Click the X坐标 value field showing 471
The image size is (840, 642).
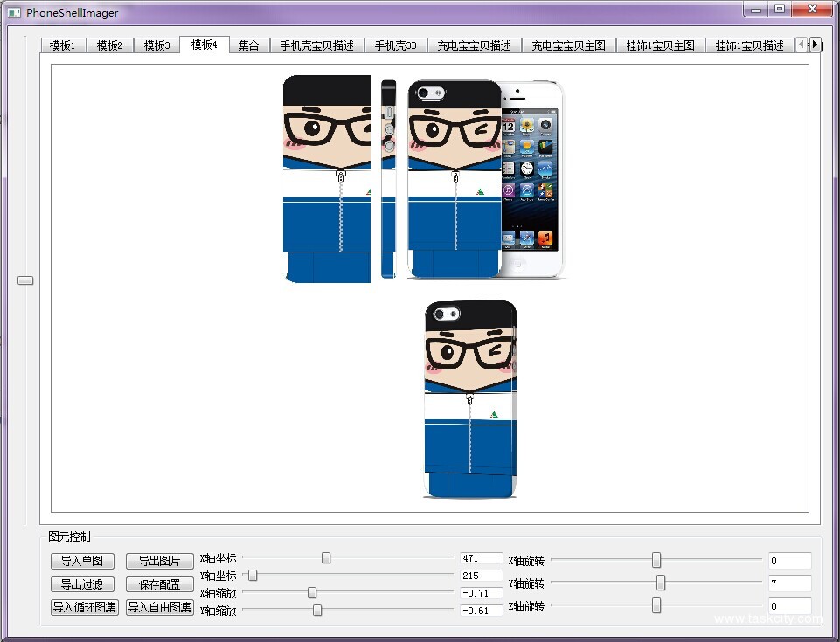pos(481,556)
